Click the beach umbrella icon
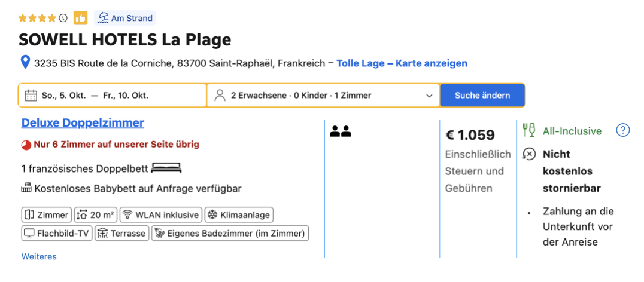Screen dimensions: 644x282 (104, 18)
